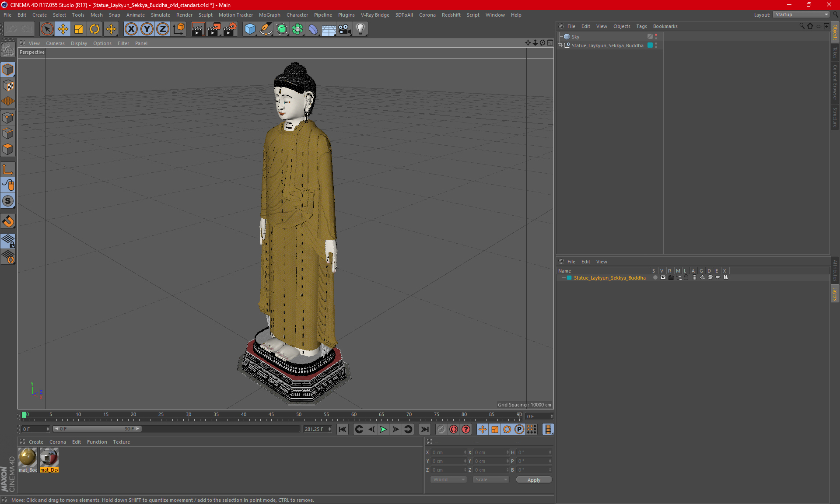
Task: Open the Simulate menu
Action: pyautogui.click(x=161, y=15)
